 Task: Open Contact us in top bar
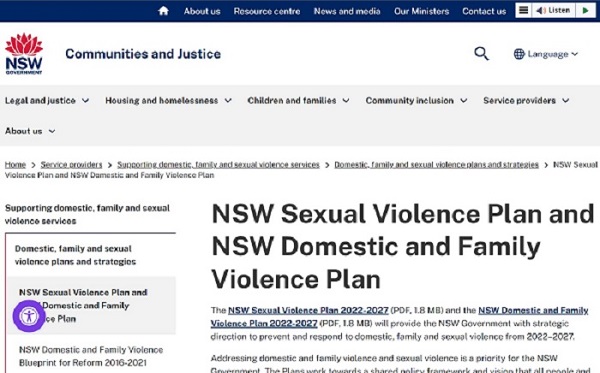(484, 11)
